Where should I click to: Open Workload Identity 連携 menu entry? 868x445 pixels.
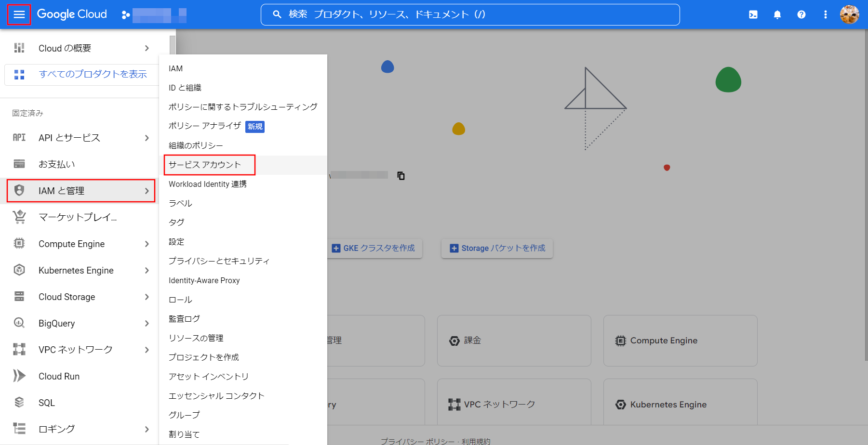[x=208, y=184]
